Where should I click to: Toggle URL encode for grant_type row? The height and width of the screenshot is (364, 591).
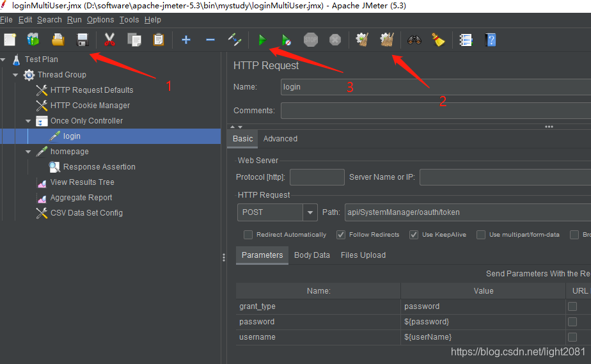[572, 306]
